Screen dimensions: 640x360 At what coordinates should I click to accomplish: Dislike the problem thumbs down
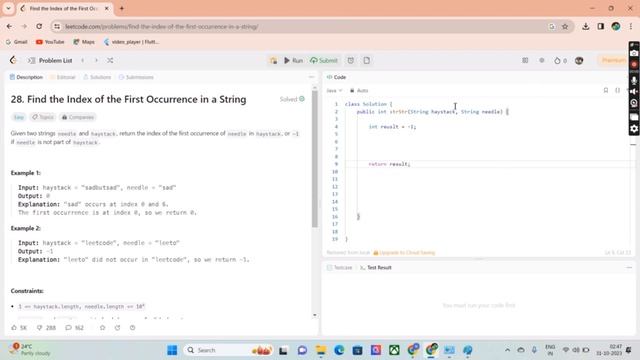click(x=46, y=328)
